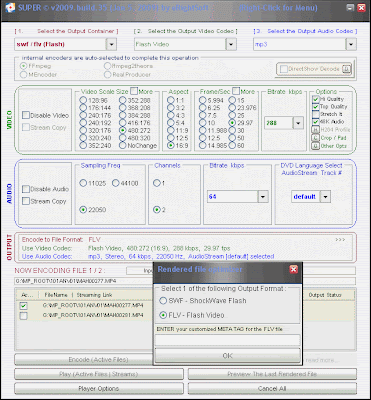Select the 480:320 video scale size
371x400 pixels.
pos(123,138)
